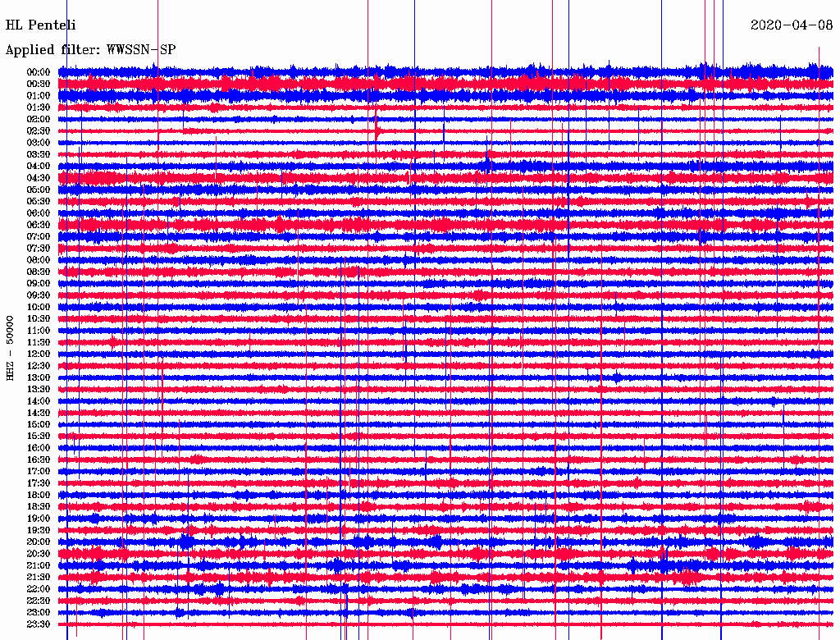Select the 09:00 time label
Image resolution: width=840 pixels, height=640 pixels.
[x=39, y=284]
